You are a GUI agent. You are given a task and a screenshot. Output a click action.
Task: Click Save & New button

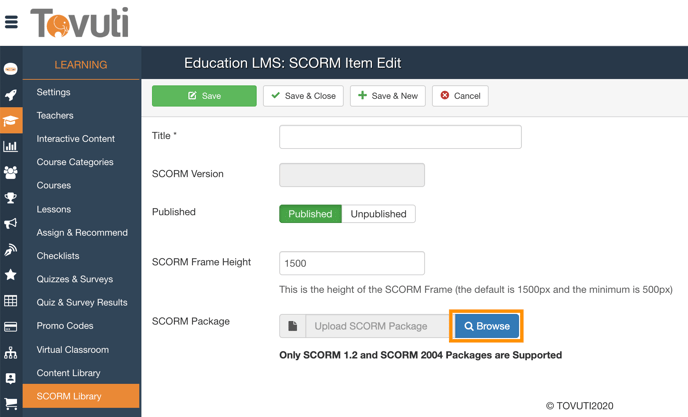(x=388, y=96)
